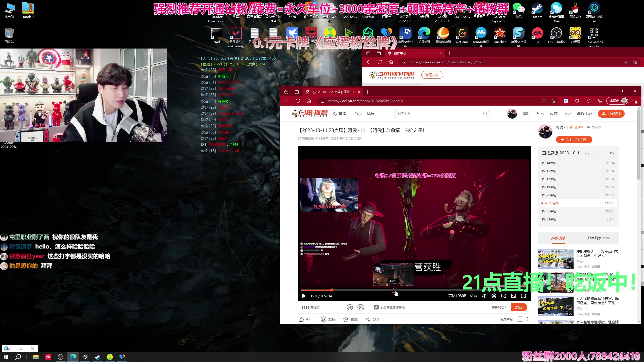Expand 更多 in the recording playlist

pos(610,153)
